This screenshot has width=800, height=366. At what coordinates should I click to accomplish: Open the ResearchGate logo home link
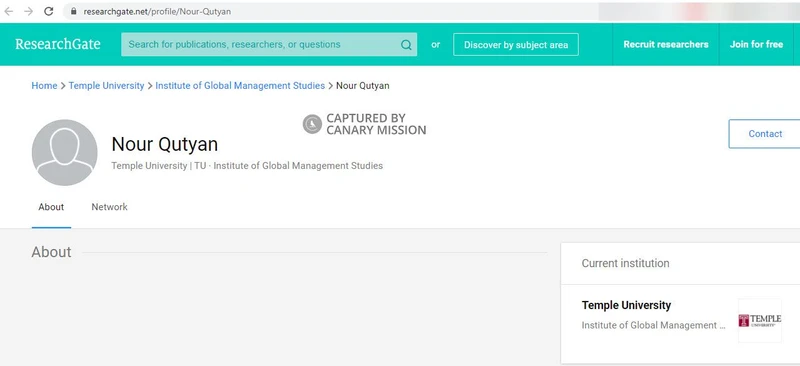tap(58, 44)
